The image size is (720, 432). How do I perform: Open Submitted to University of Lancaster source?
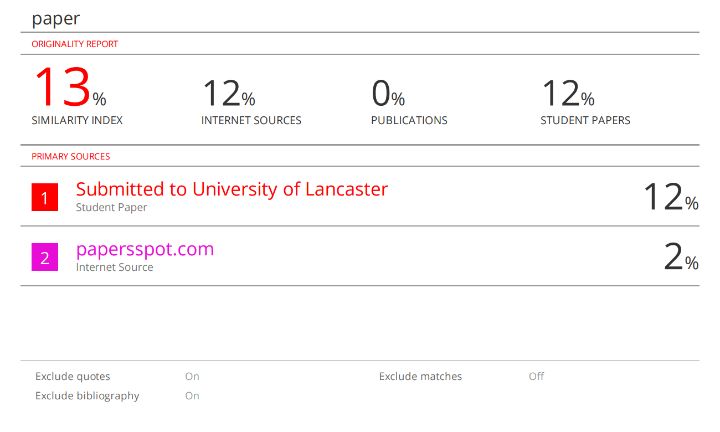[x=232, y=189]
